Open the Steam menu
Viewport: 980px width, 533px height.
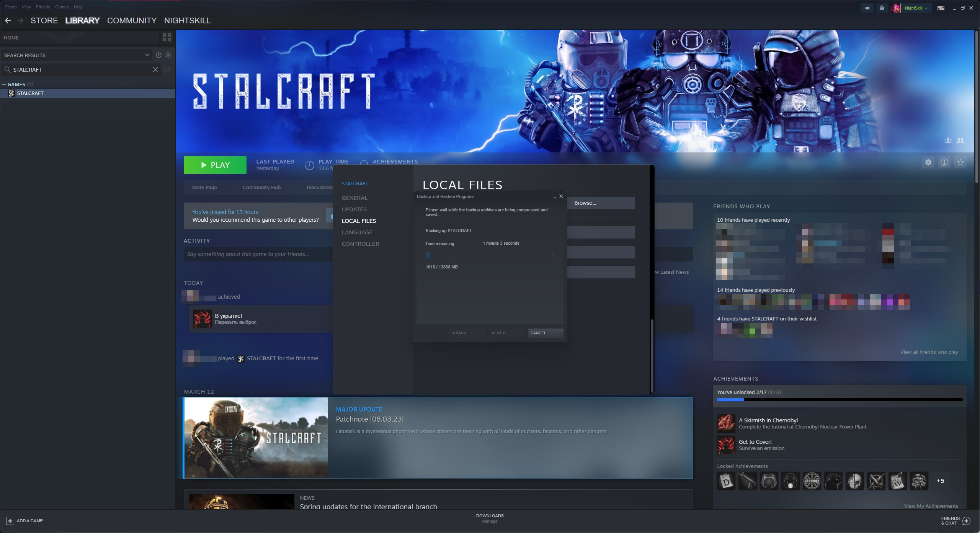coord(11,7)
